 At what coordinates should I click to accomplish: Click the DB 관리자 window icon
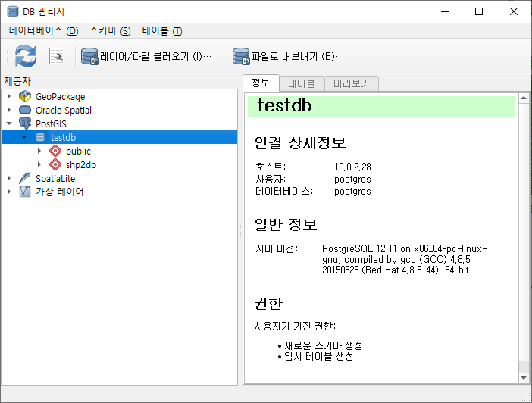(13, 11)
